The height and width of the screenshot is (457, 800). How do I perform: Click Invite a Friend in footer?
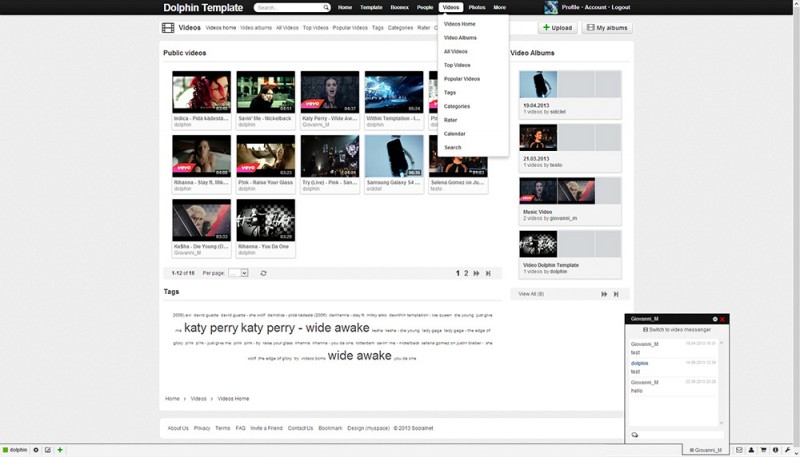[x=266, y=428]
